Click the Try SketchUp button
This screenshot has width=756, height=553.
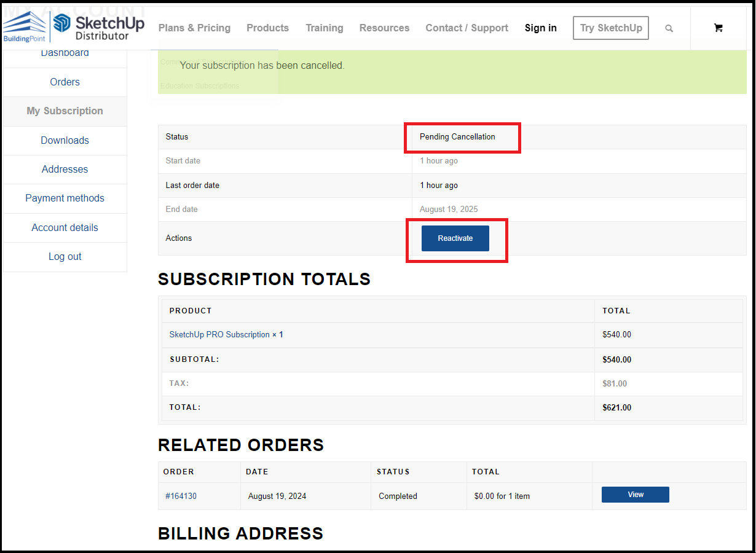click(x=610, y=28)
